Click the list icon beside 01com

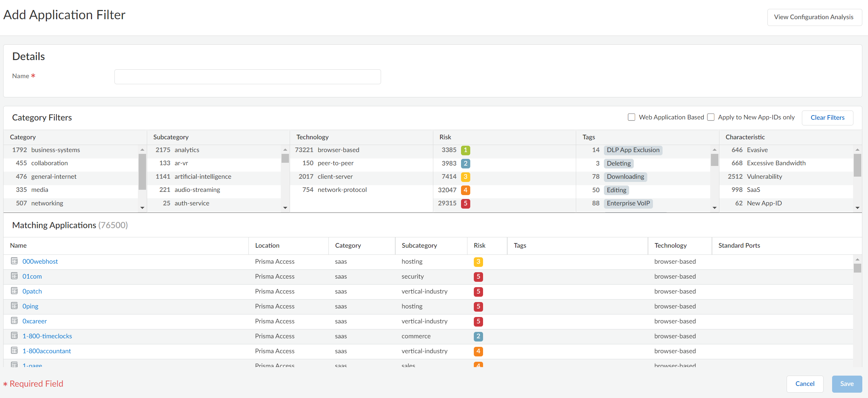coord(14,276)
